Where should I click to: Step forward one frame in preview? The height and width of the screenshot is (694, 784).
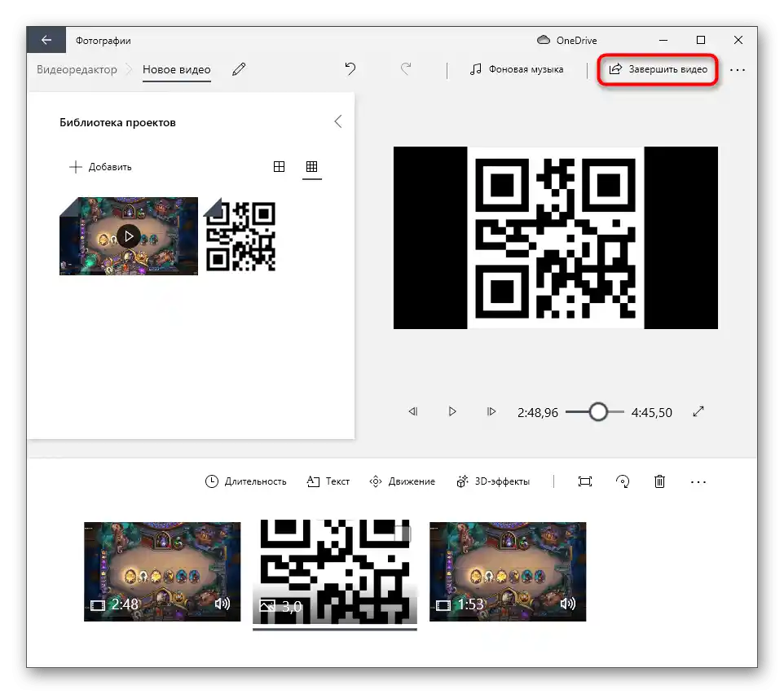pyautogui.click(x=491, y=411)
